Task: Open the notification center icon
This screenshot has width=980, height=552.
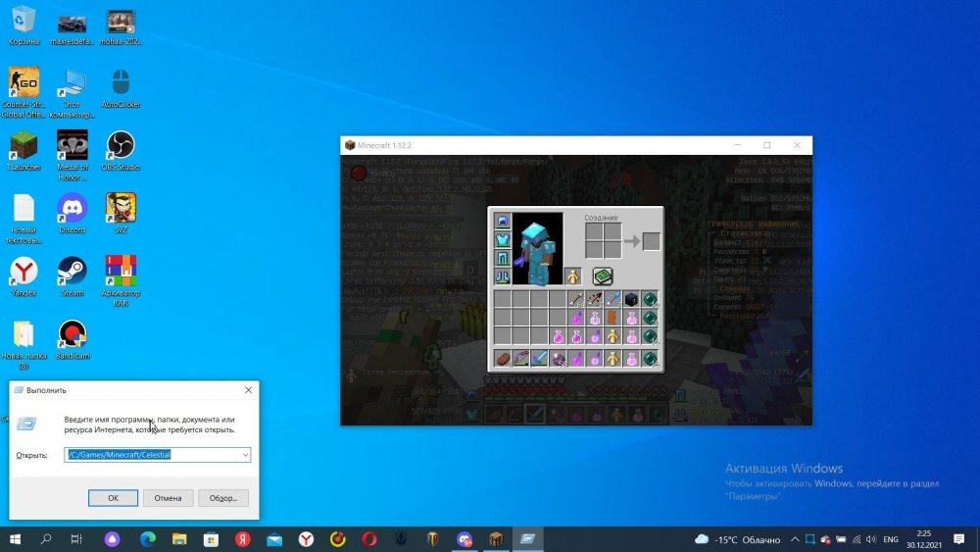Action: [x=958, y=539]
